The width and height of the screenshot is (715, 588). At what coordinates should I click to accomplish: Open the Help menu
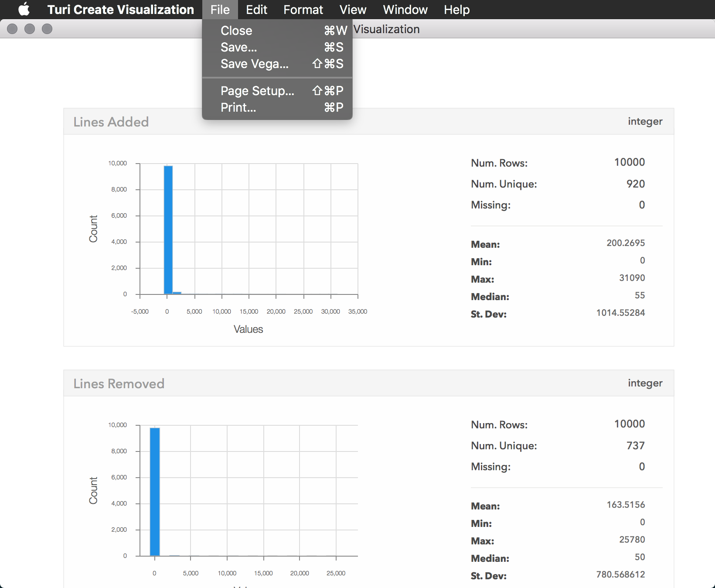click(456, 10)
